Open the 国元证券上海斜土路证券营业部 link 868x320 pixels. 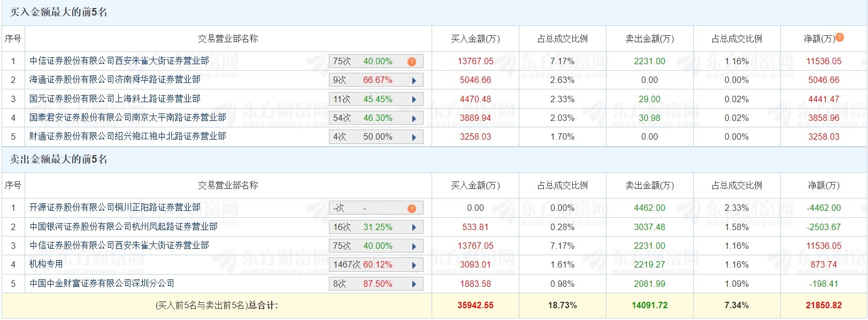tap(115, 99)
